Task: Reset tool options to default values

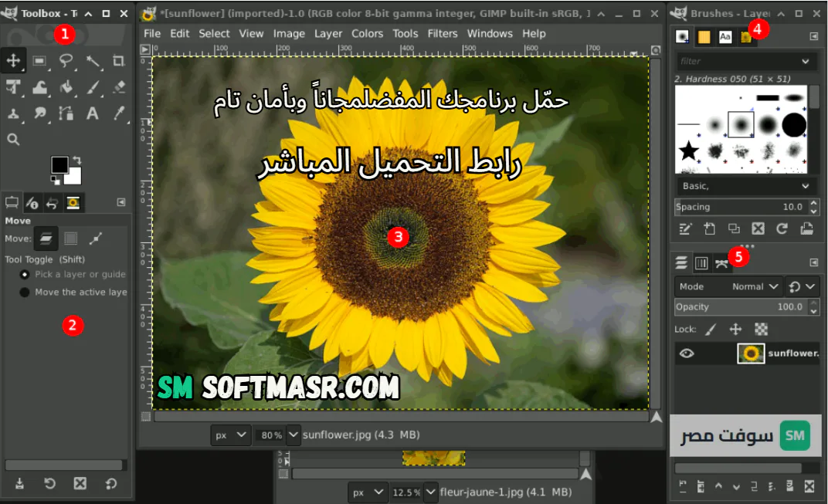Action: pyautogui.click(x=111, y=483)
